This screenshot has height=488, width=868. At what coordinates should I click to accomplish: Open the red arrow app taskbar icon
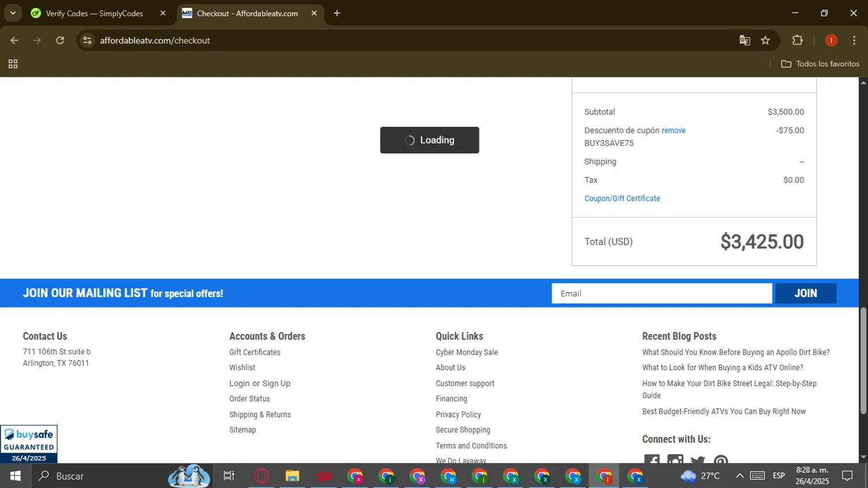pos(323,476)
